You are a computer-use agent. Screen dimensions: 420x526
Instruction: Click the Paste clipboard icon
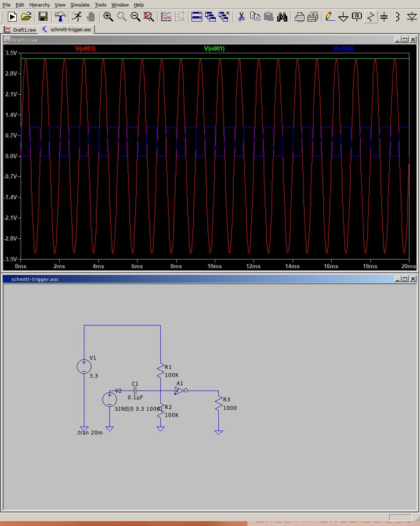tap(268, 16)
